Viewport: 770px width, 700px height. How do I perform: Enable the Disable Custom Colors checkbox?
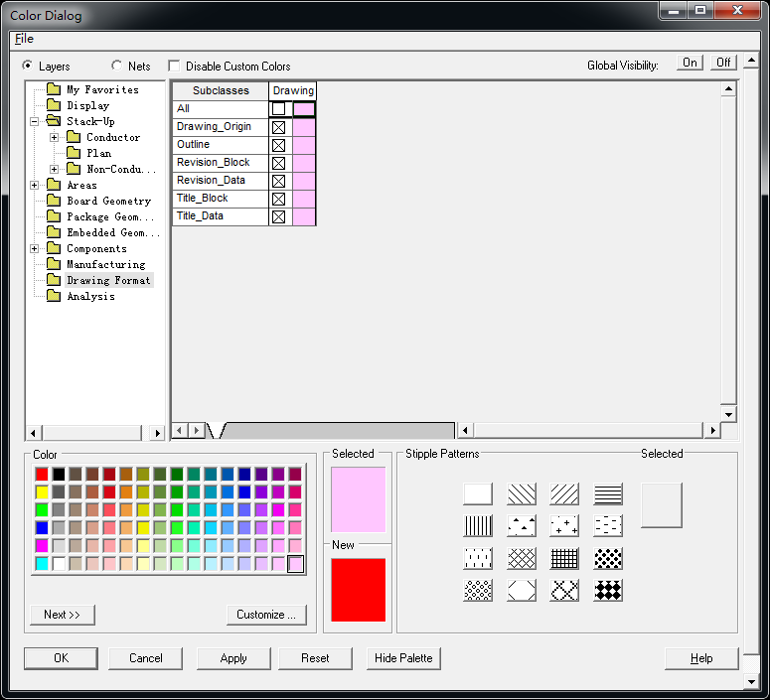click(175, 67)
